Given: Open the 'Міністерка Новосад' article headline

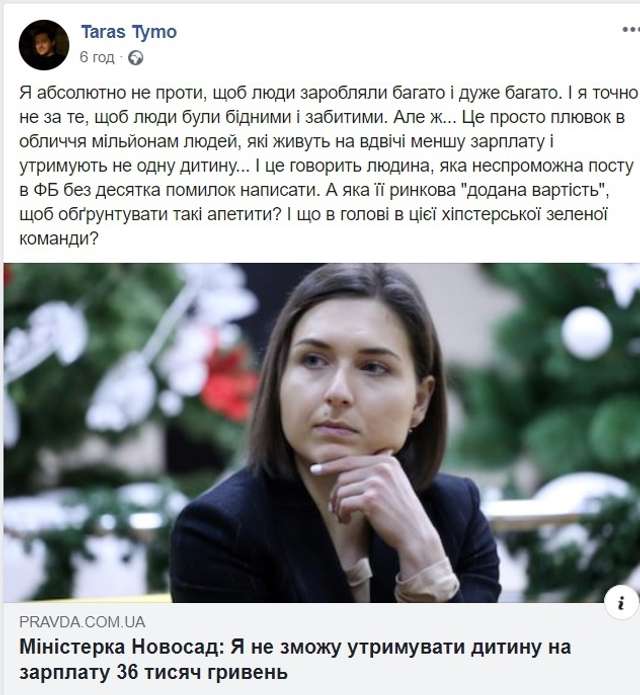Looking at the screenshot, I should point(295,660).
